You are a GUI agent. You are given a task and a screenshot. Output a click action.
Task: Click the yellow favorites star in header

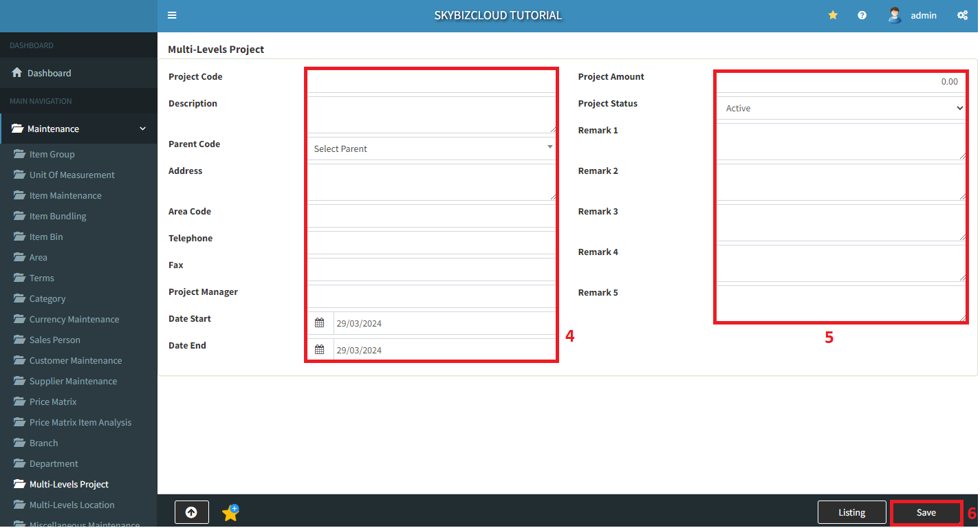(x=833, y=15)
